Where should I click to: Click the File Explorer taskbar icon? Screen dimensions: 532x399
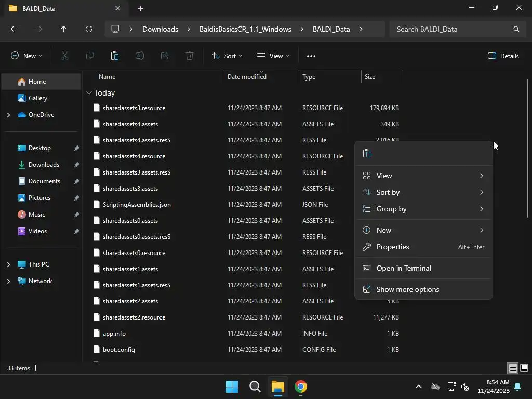coord(278,387)
